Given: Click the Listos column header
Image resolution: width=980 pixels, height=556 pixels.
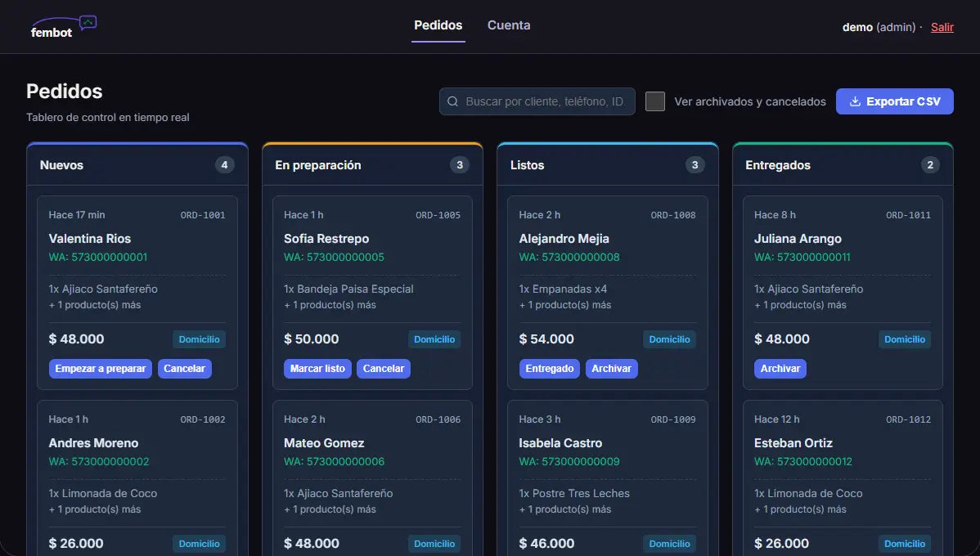Looking at the screenshot, I should click(608, 165).
